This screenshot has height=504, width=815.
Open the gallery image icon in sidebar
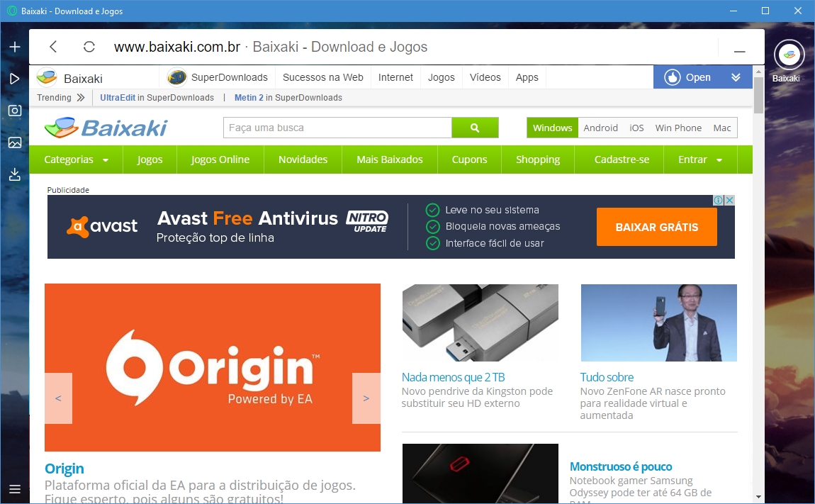pos(15,142)
